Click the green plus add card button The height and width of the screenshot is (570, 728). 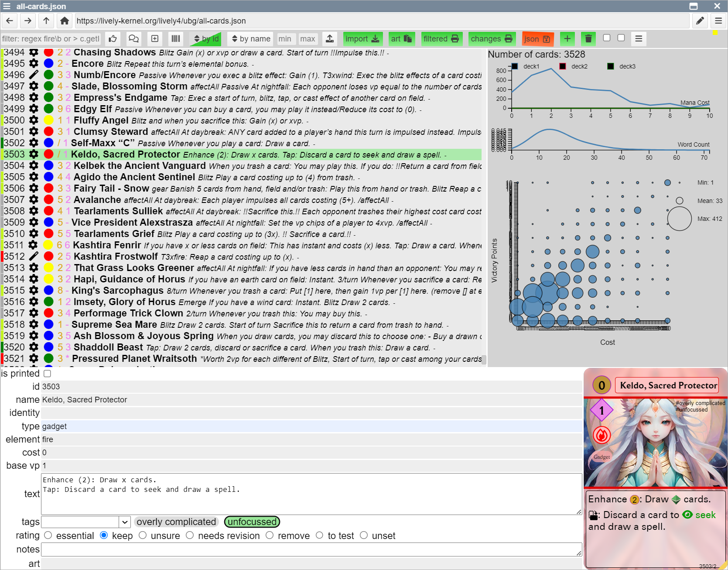567,39
